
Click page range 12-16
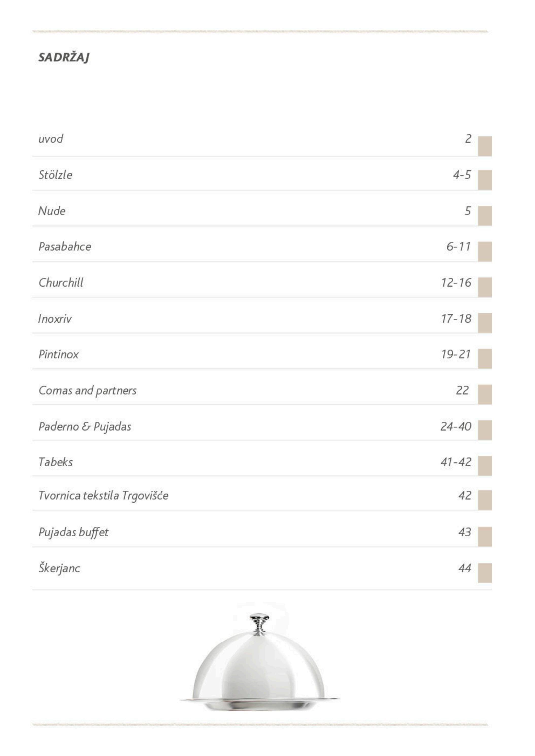click(456, 283)
